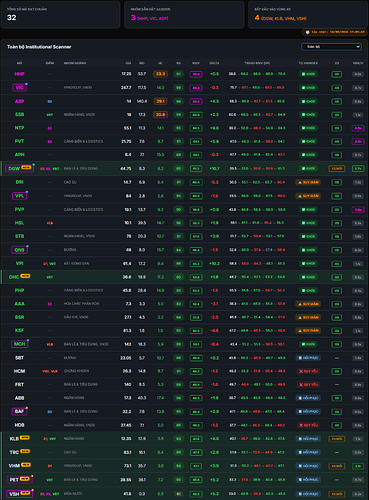Click the SUY GIẢM warning badge in VPL row
The height and width of the screenshot is (500, 369).
(x=308, y=196)
